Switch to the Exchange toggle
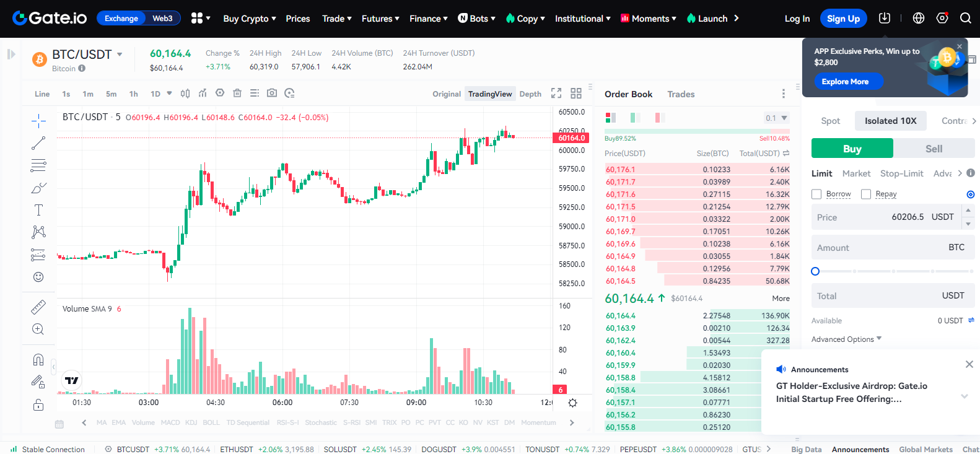 click(121, 19)
